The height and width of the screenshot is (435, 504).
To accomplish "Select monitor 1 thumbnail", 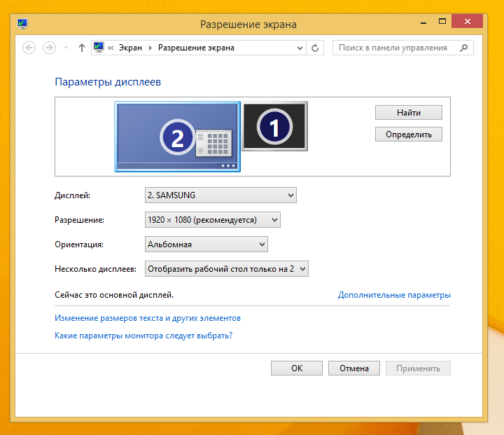I will 274,126.
